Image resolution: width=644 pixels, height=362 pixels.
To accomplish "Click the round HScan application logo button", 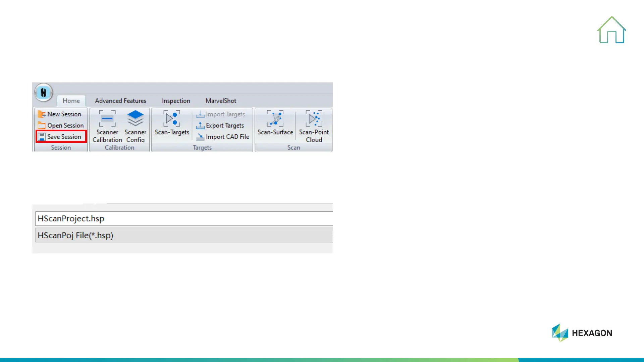I will [x=44, y=92].
